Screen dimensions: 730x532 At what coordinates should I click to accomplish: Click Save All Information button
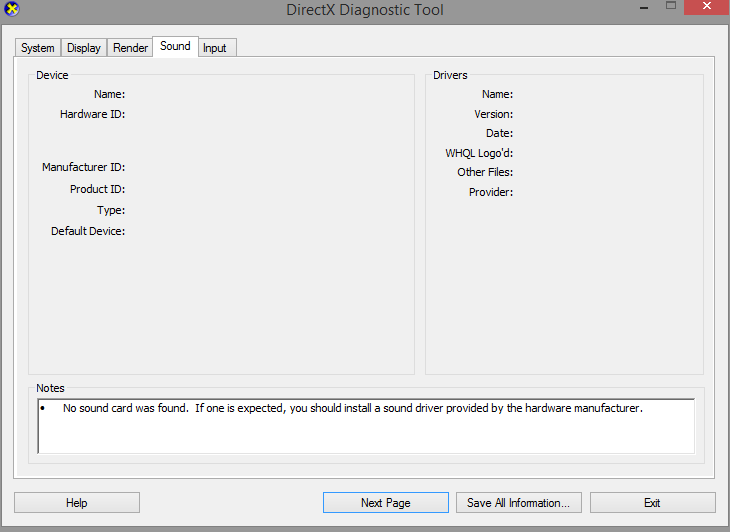[519, 503]
